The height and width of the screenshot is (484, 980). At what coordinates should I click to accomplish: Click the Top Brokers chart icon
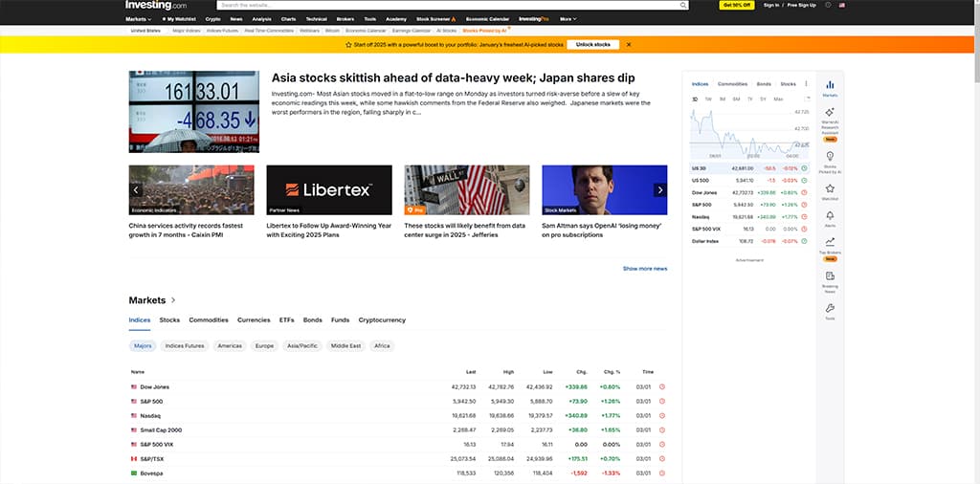[830, 244]
